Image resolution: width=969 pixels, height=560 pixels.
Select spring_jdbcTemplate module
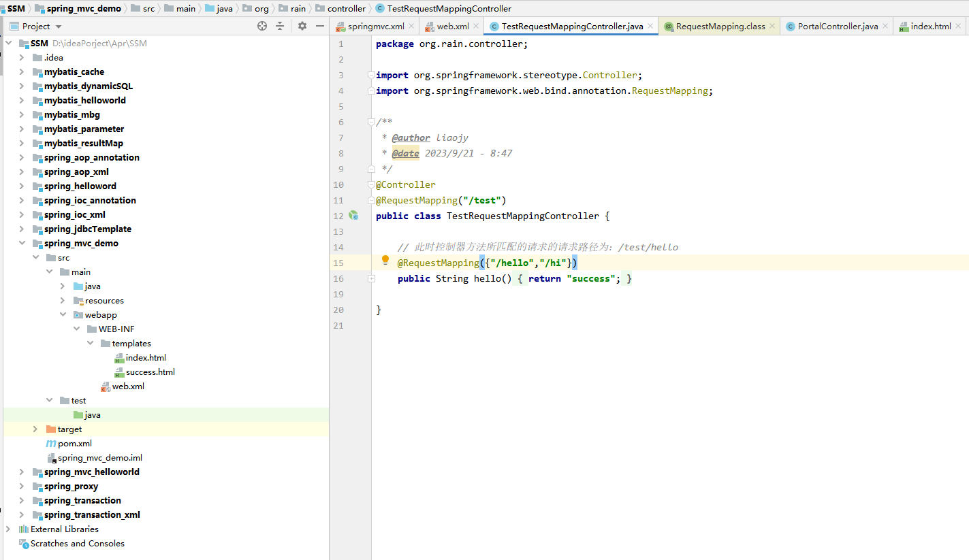[88, 229]
